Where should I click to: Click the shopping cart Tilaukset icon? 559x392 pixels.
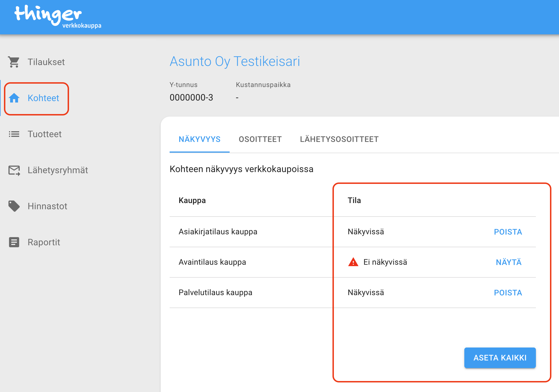point(14,62)
